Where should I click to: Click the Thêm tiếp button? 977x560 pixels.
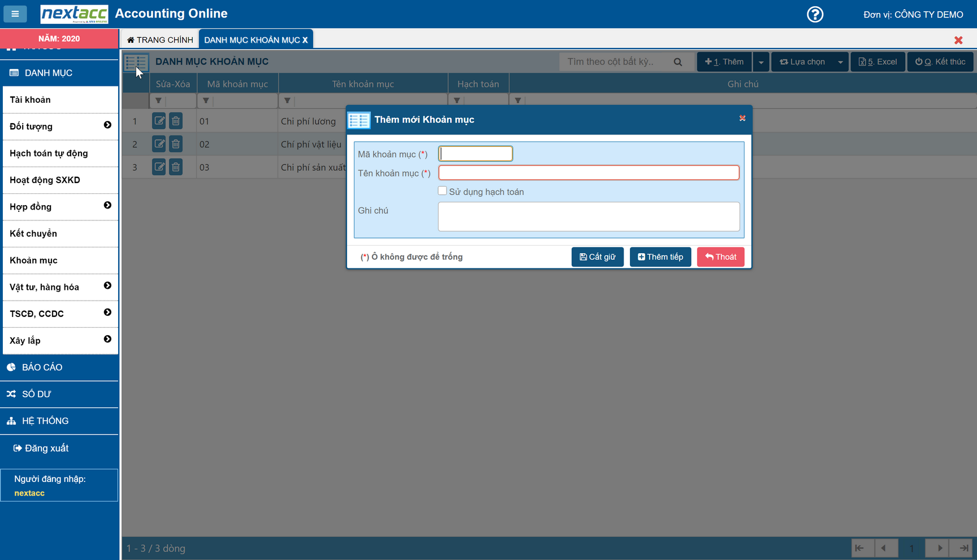(660, 257)
